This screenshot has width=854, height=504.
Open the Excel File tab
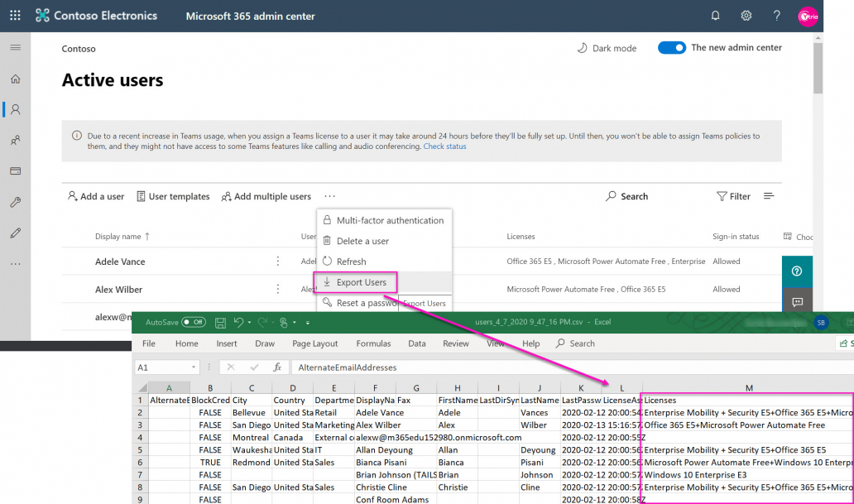pyautogui.click(x=149, y=343)
